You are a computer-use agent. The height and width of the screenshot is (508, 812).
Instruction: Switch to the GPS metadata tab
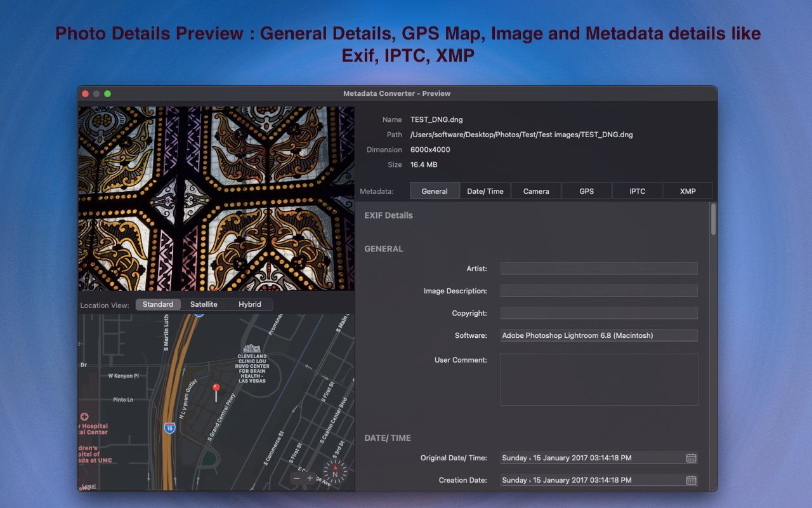(x=587, y=191)
